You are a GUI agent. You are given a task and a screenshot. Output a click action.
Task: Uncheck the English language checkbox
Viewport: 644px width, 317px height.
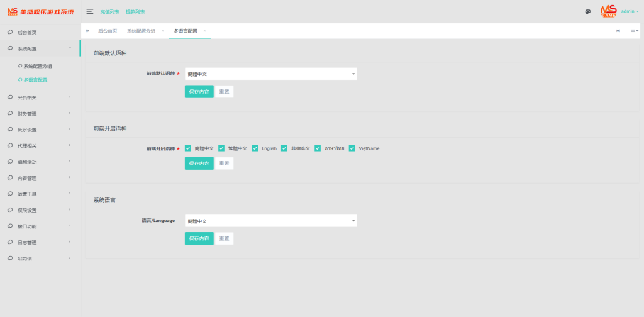point(255,148)
